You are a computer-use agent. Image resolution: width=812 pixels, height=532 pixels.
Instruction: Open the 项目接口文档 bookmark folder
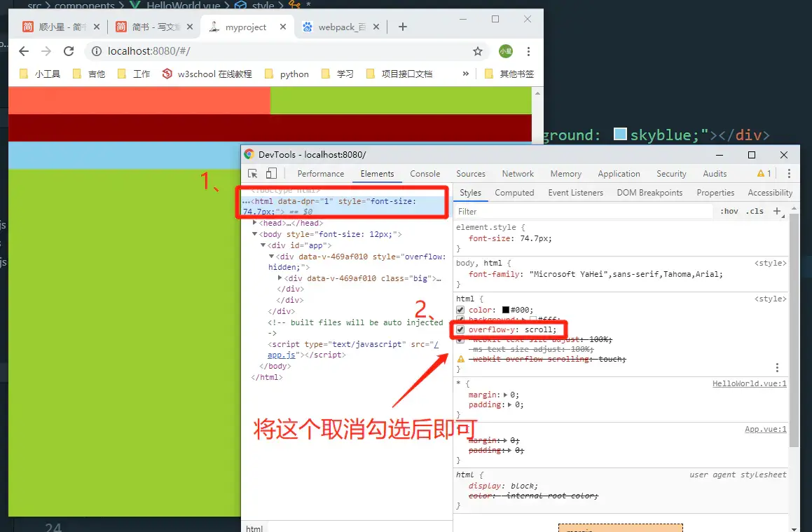click(399, 74)
